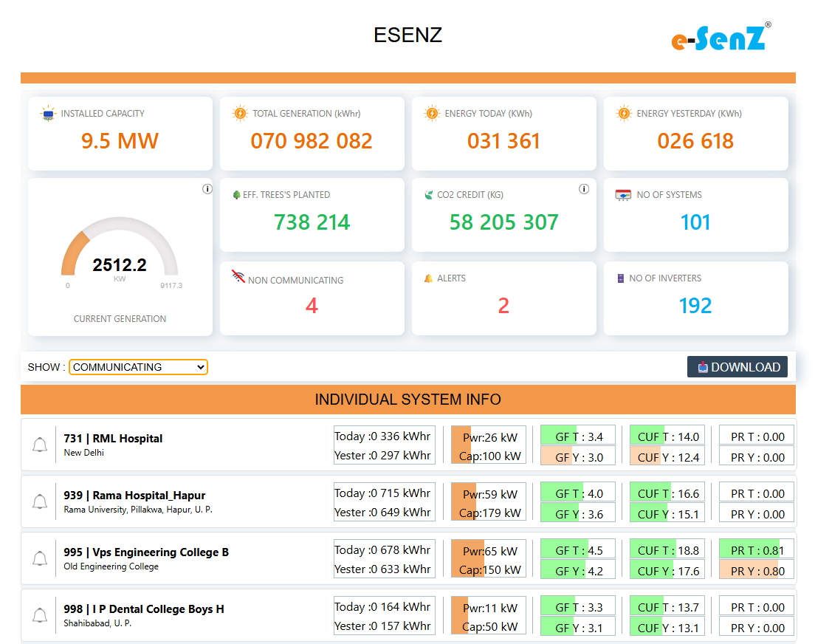Click the Alerts bell icon
This screenshot has height=644, width=815.
[x=428, y=278]
